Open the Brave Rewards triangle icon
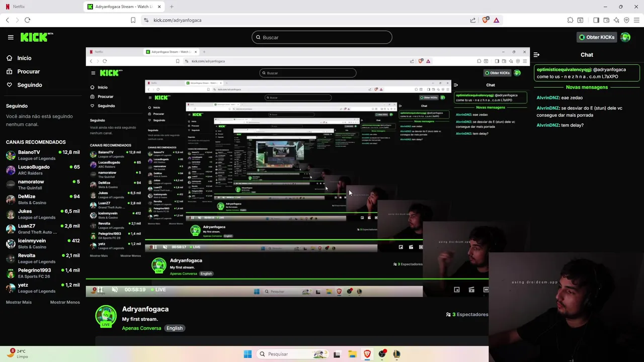 pyautogui.click(x=496, y=20)
